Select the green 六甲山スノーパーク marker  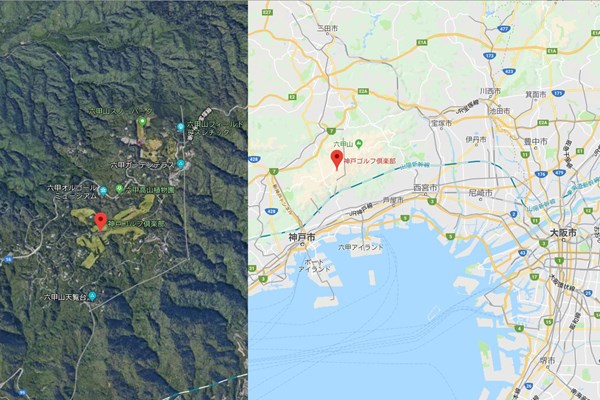(142, 121)
